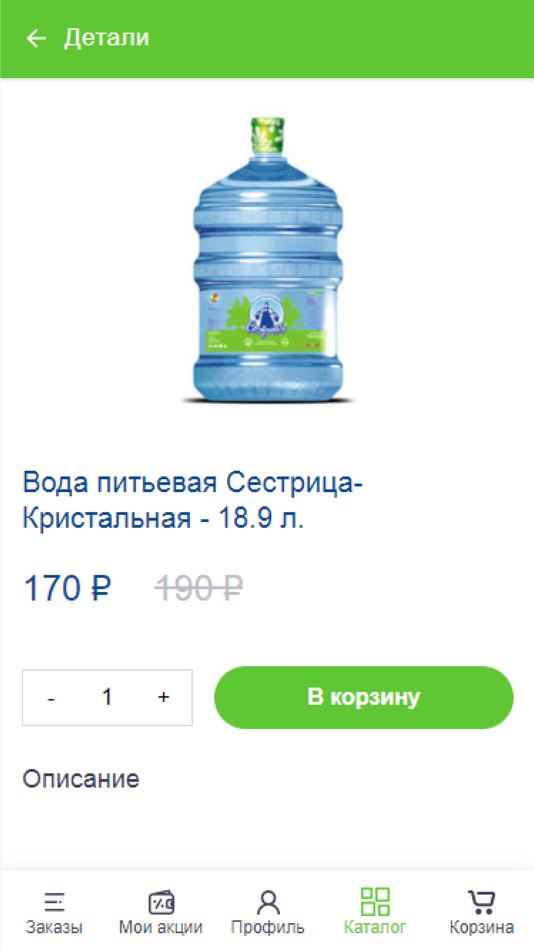Open the Мои акции wallet icon

tap(161, 903)
